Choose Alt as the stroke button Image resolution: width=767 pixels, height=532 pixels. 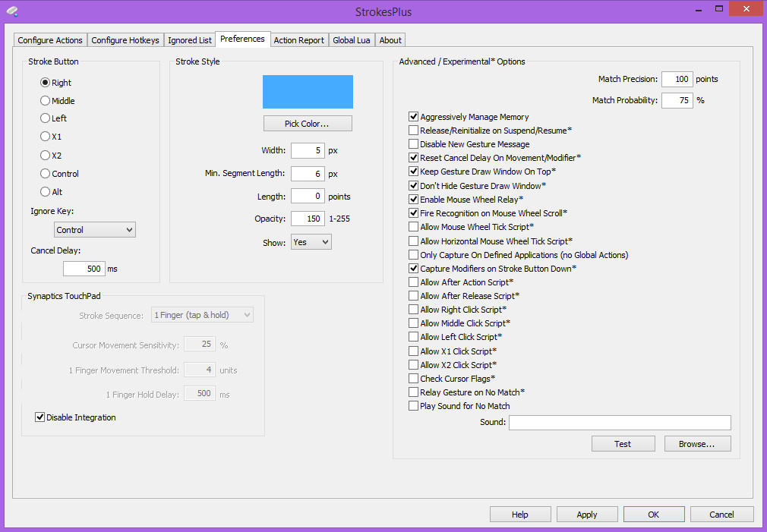click(45, 192)
